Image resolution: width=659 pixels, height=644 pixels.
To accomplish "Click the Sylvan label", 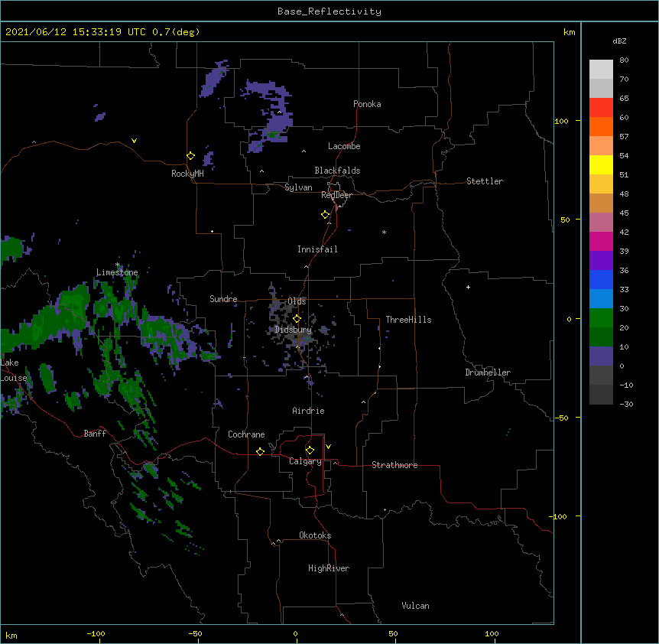I will [298, 187].
